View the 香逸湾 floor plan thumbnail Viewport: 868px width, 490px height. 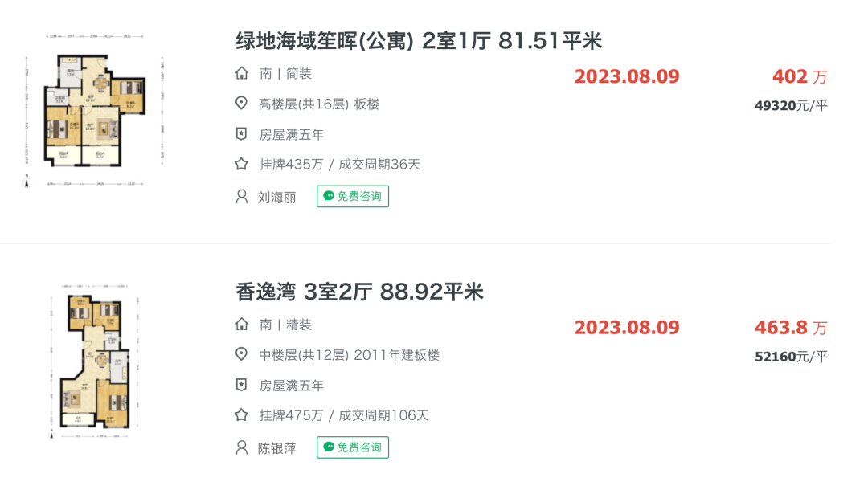coord(95,361)
